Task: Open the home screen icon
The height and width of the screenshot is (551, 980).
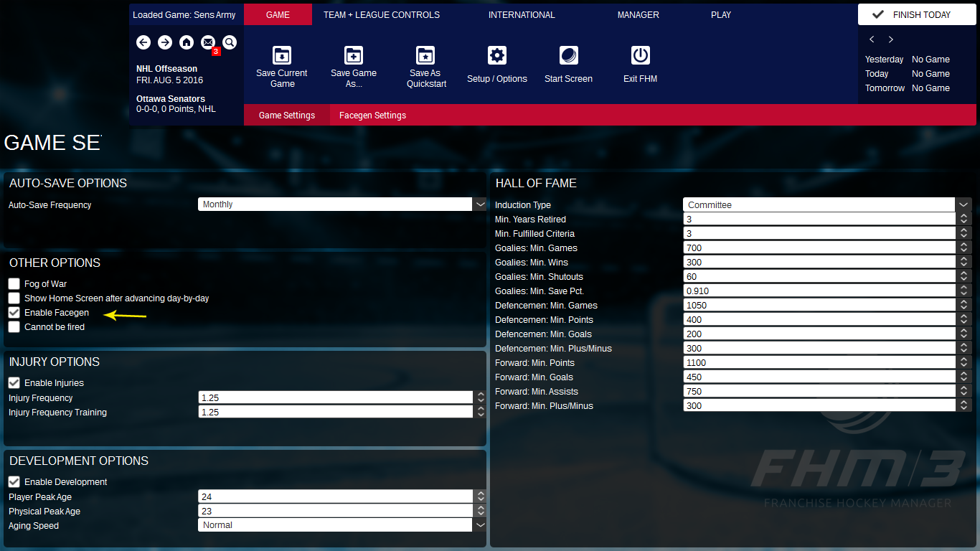Action: (187, 42)
